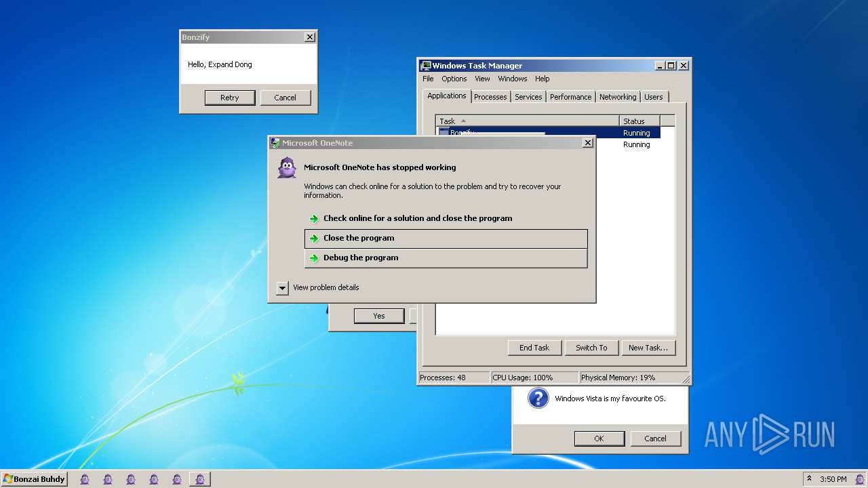Click 'Windows Vista is my favourite OS.' text
The image size is (868, 488).
tap(610, 399)
